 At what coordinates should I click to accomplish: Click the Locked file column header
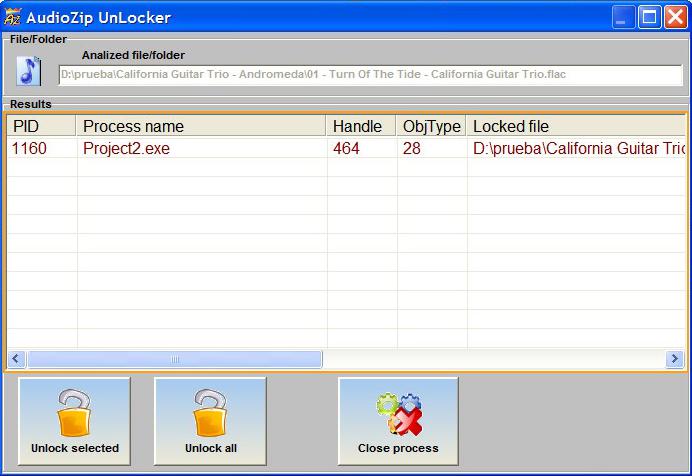tap(575, 126)
